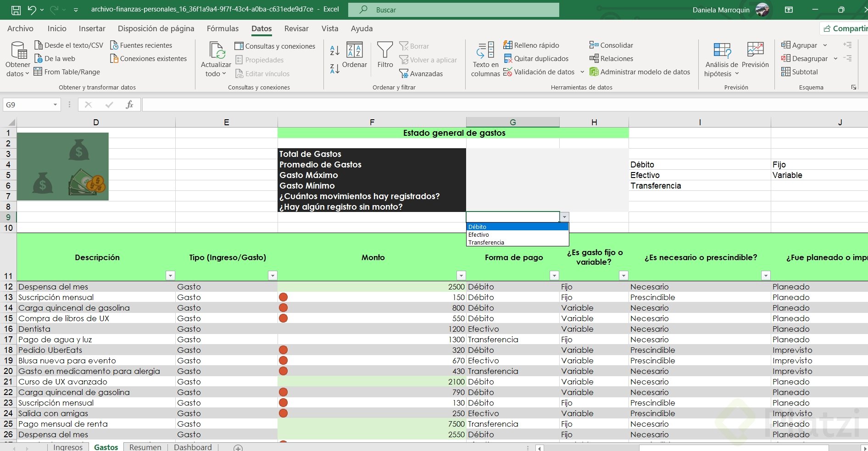Open Validación de datos dropdown arrow
Viewport: 868px width, 451px height.
(x=582, y=72)
